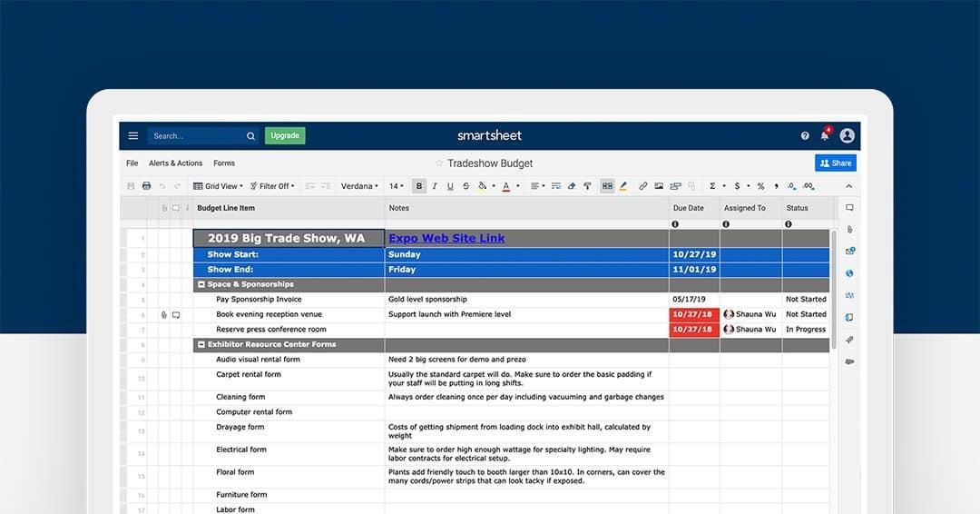The width and height of the screenshot is (980, 514).
Task: Click the help question mark icon
Action: (x=805, y=136)
